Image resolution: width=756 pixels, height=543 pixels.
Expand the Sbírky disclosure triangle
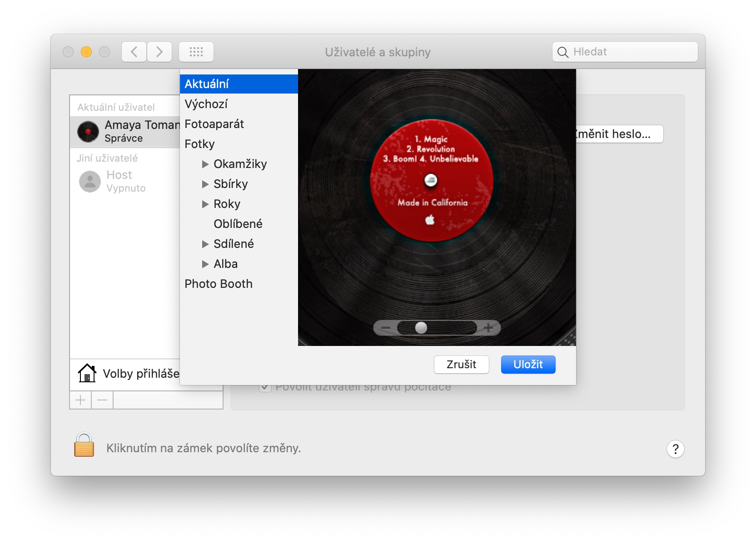[x=205, y=184]
